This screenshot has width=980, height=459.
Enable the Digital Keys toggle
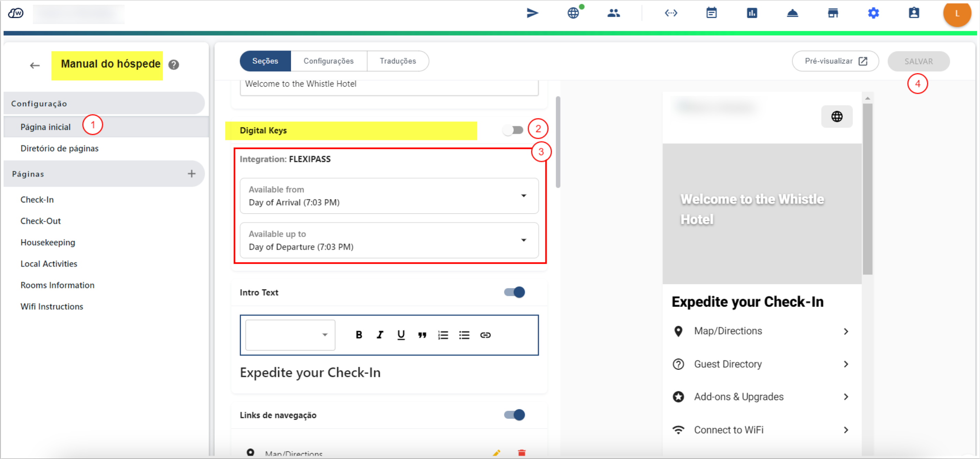(513, 130)
